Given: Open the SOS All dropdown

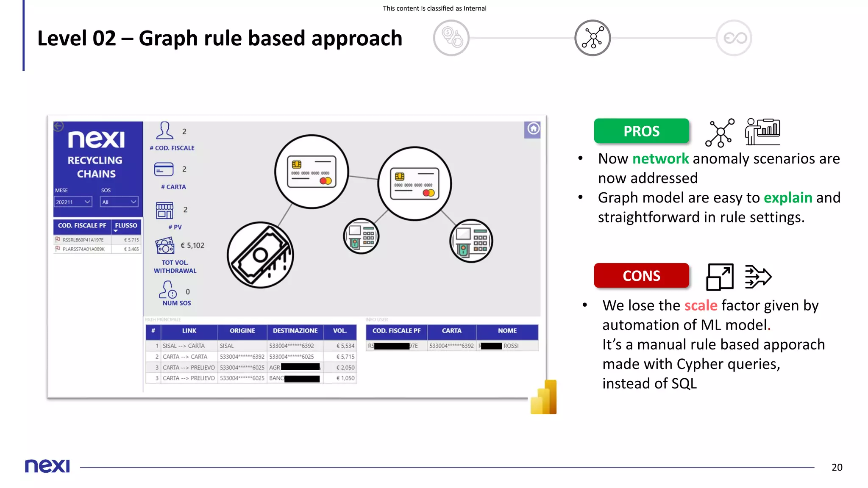Looking at the screenshot, I should point(119,202).
